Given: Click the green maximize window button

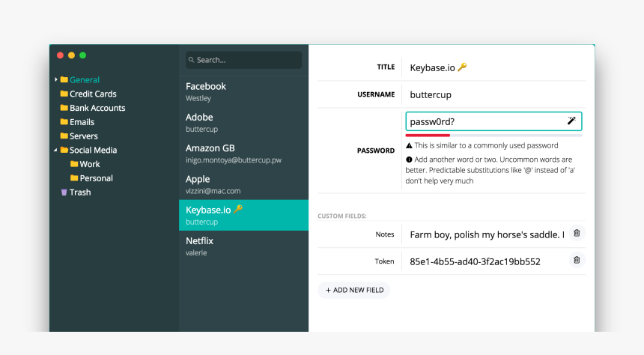Looking at the screenshot, I should coord(82,55).
